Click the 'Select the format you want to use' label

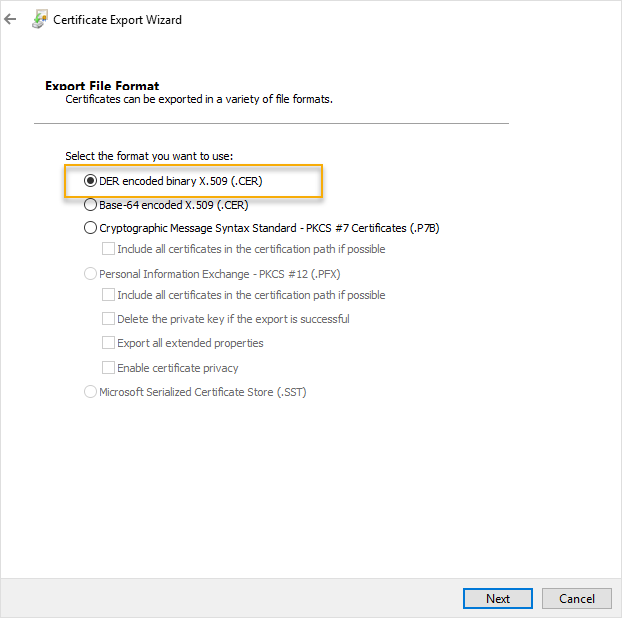(x=148, y=156)
